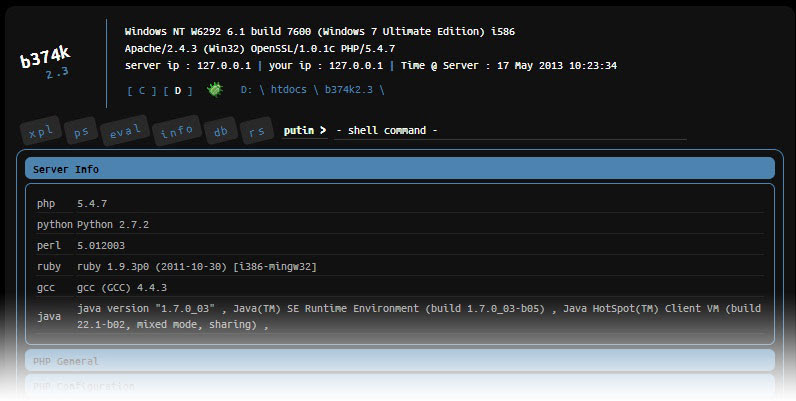The height and width of the screenshot is (401, 796).
Task: Select the ruby 1.9.3p0 row
Action: pos(400,266)
